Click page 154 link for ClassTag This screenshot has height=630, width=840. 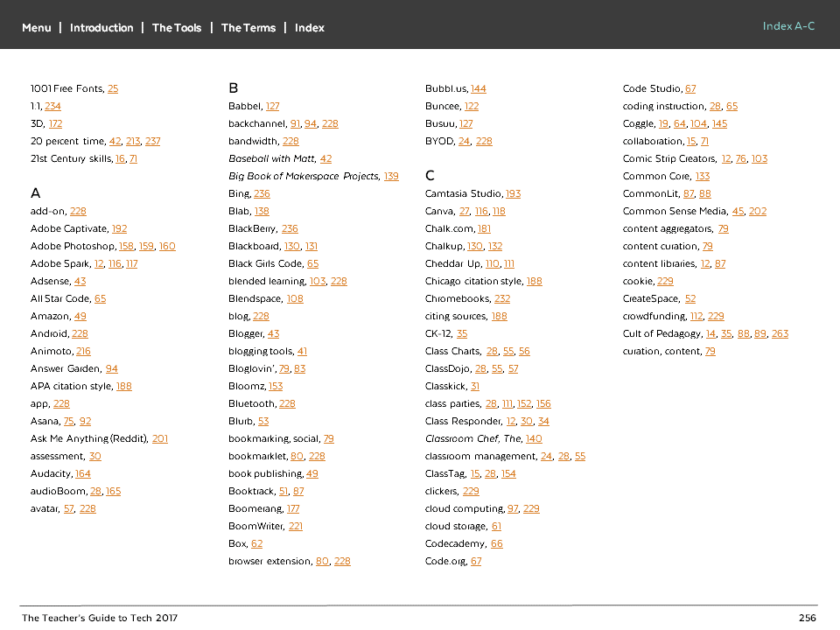click(x=508, y=473)
